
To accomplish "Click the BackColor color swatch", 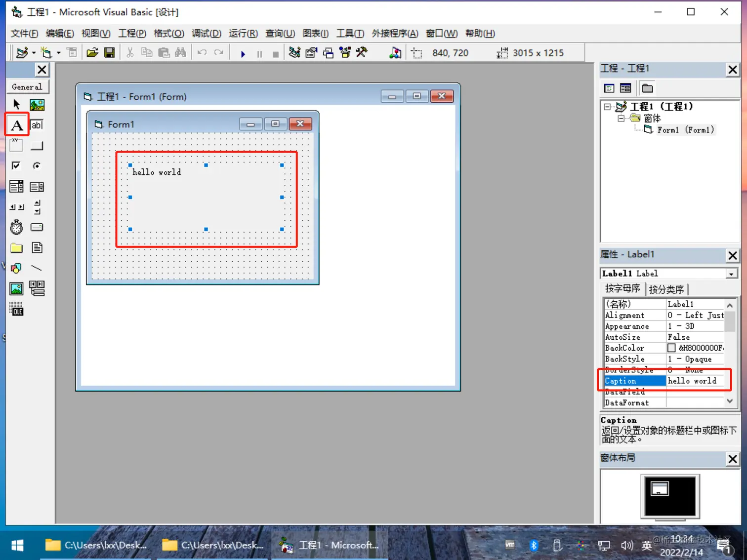I will [x=671, y=348].
